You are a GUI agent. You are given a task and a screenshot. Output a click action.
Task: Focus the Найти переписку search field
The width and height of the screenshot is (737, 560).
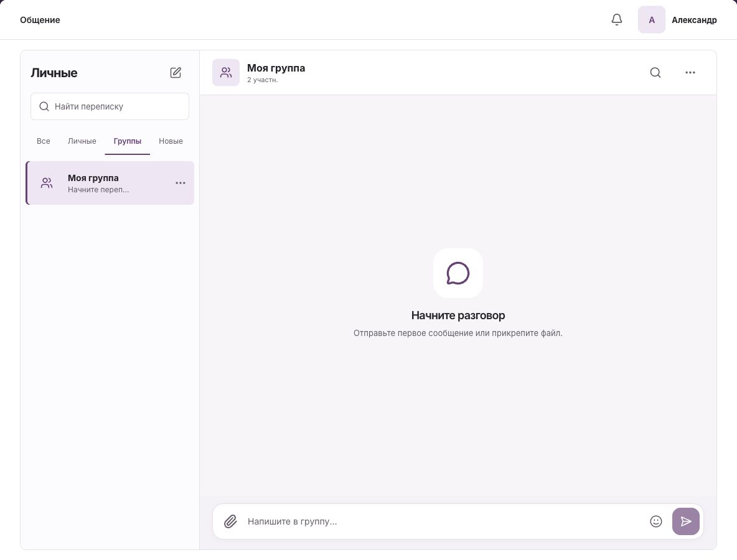pos(110,106)
